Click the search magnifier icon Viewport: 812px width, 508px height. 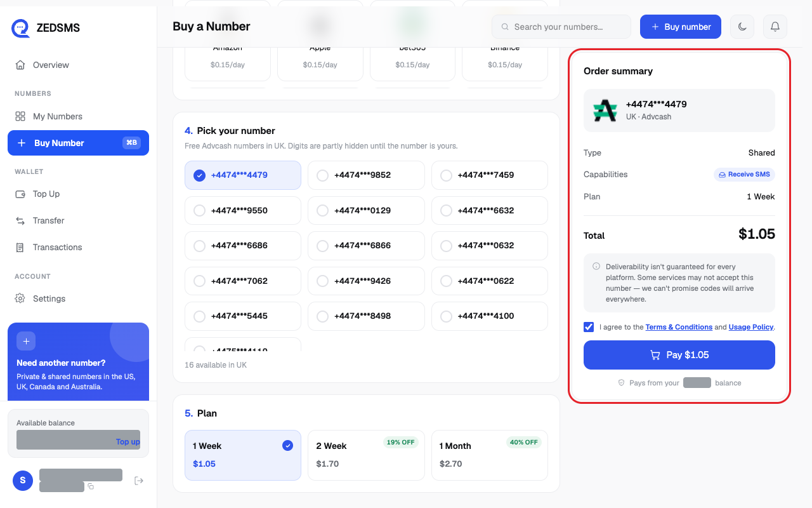coord(506,27)
